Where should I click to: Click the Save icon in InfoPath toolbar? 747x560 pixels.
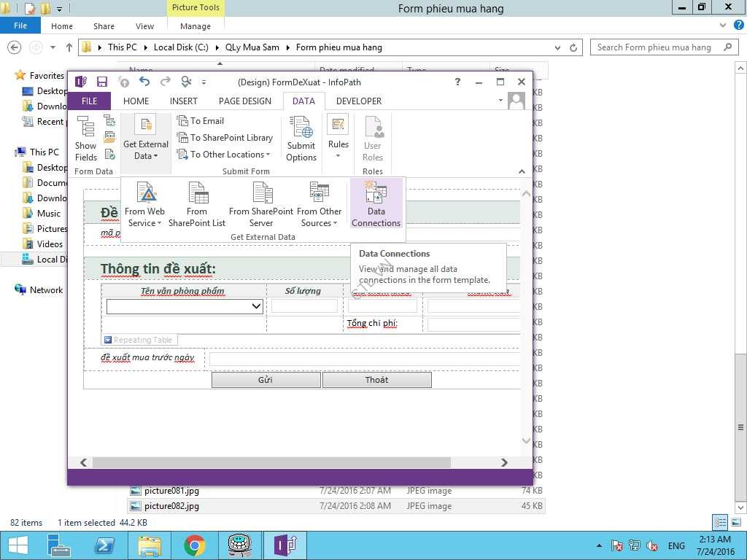pos(102,82)
